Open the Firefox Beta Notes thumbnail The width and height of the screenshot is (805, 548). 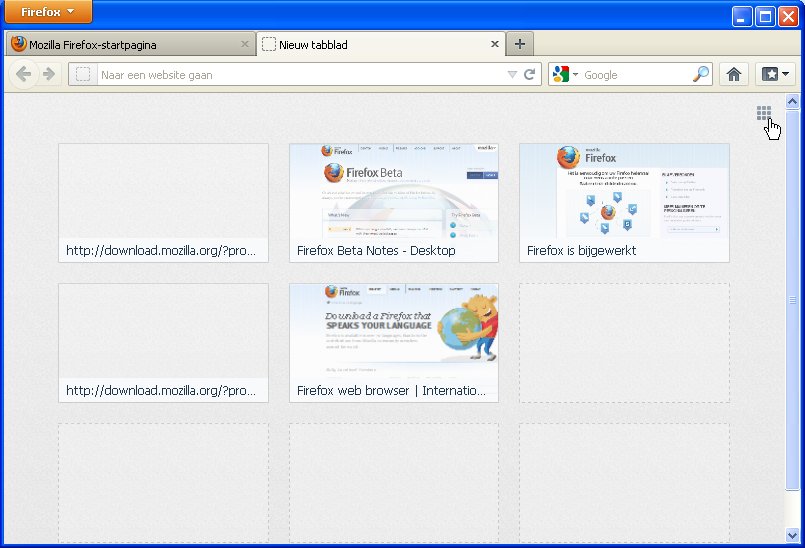(x=394, y=202)
